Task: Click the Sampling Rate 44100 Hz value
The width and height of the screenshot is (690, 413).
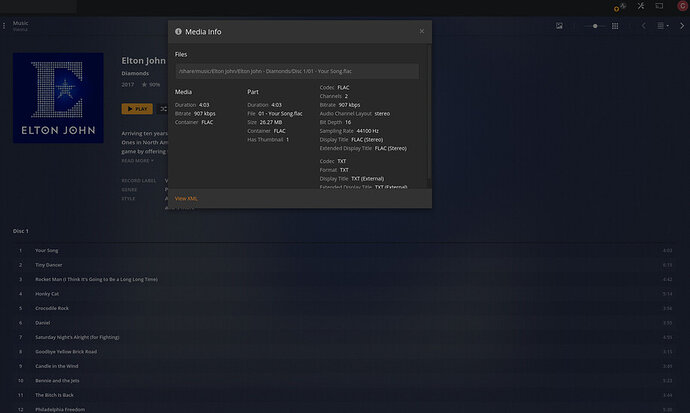Action: 367,131
